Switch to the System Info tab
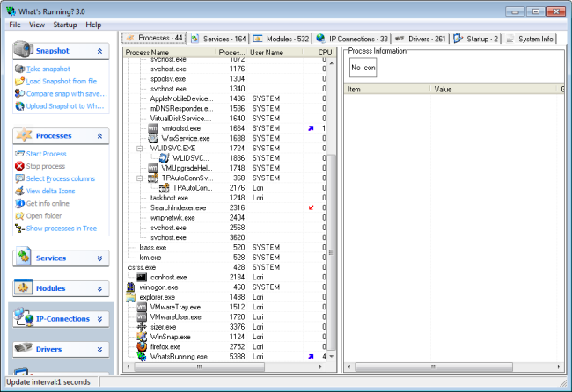Image resolution: width=572 pixels, height=392 pixels. click(x=530, y=39)
